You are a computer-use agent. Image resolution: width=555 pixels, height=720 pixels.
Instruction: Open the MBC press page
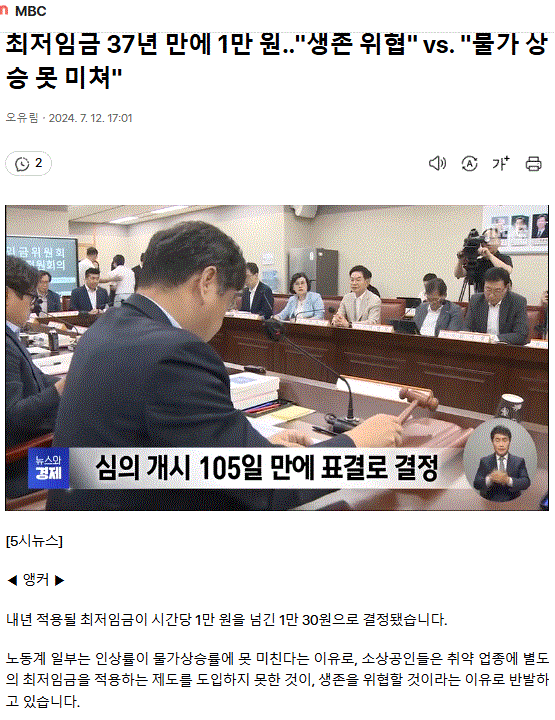coord(31,11)
